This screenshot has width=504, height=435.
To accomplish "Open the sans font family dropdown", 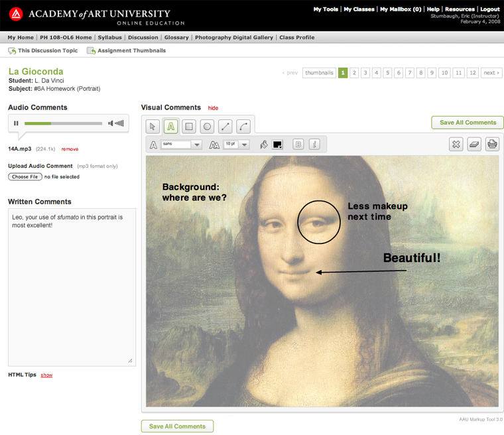I will coord(197,145).
